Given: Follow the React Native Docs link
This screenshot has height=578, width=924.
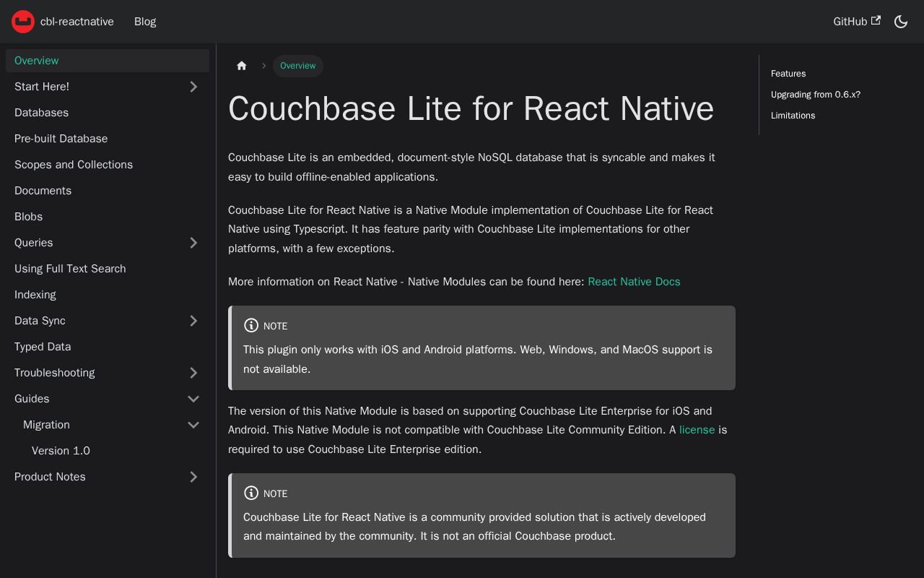Looking at the screenshot, I should coord(634,282).
